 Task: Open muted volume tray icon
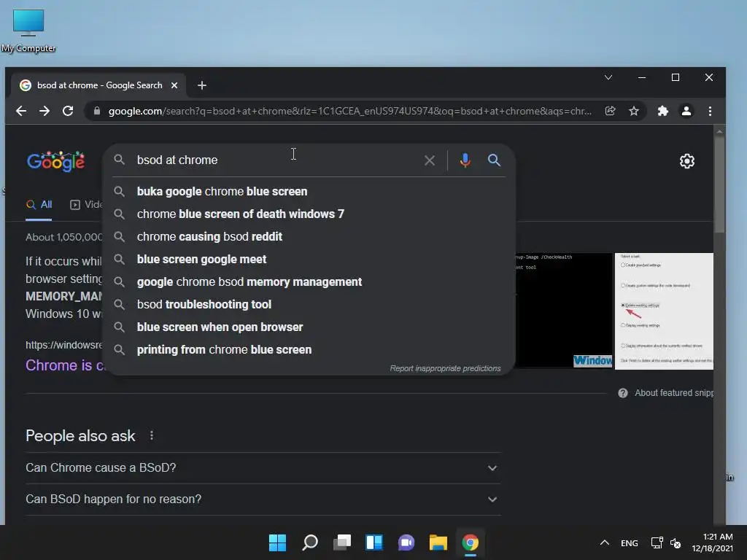point(676,542)
